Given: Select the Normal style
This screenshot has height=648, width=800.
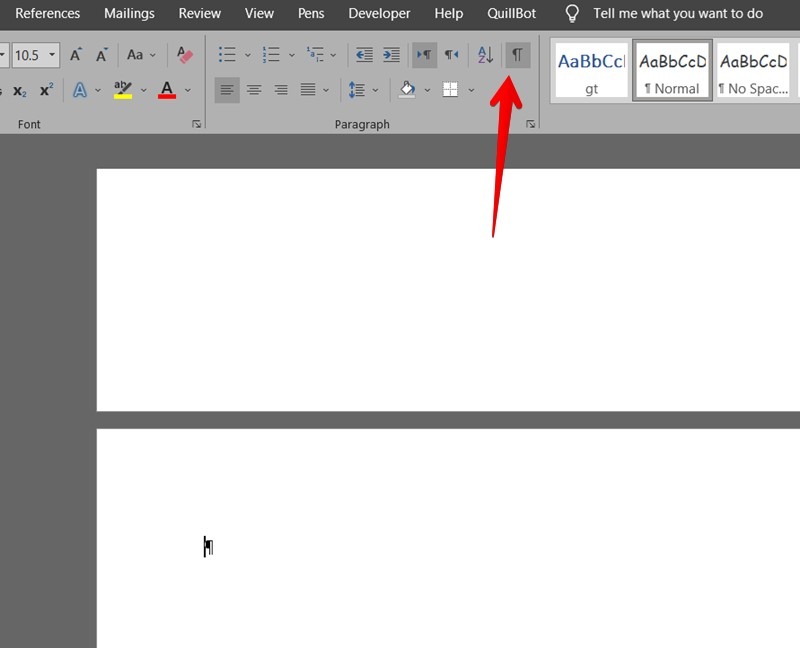Looking at the screenshot, I should point(672,69).
